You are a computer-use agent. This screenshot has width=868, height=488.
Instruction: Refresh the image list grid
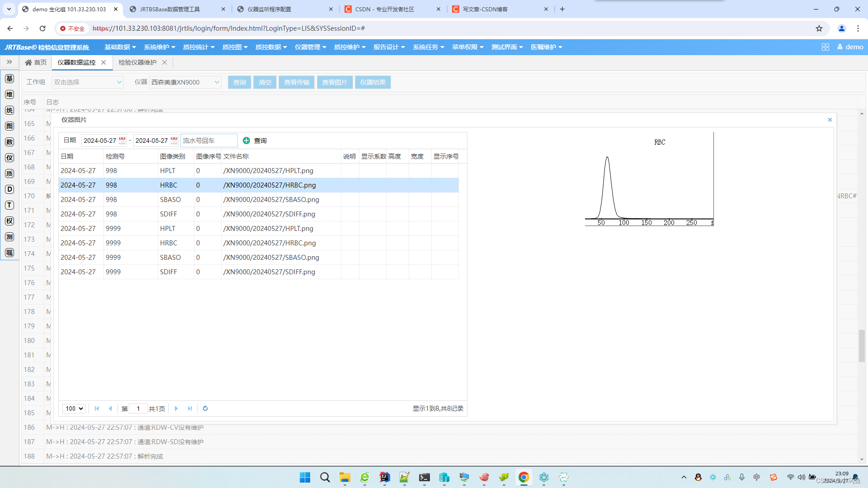coord(205,408)
